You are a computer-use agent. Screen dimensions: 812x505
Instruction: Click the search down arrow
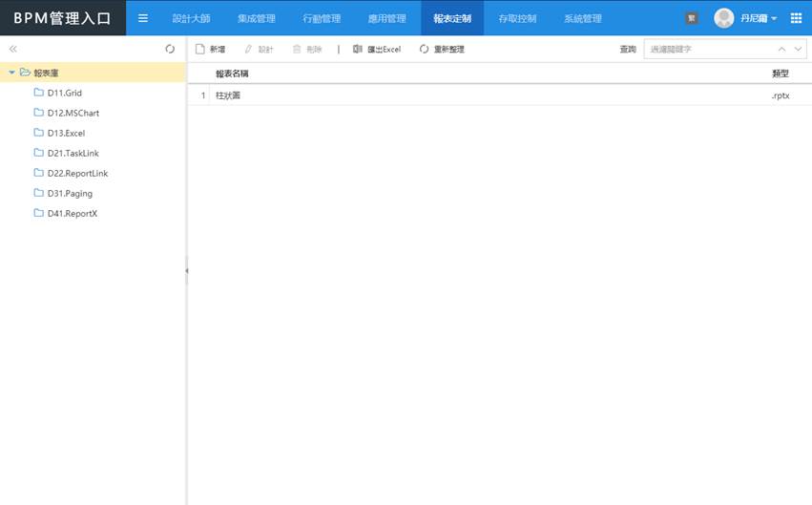pyautogui.click(x=798, y=50)
